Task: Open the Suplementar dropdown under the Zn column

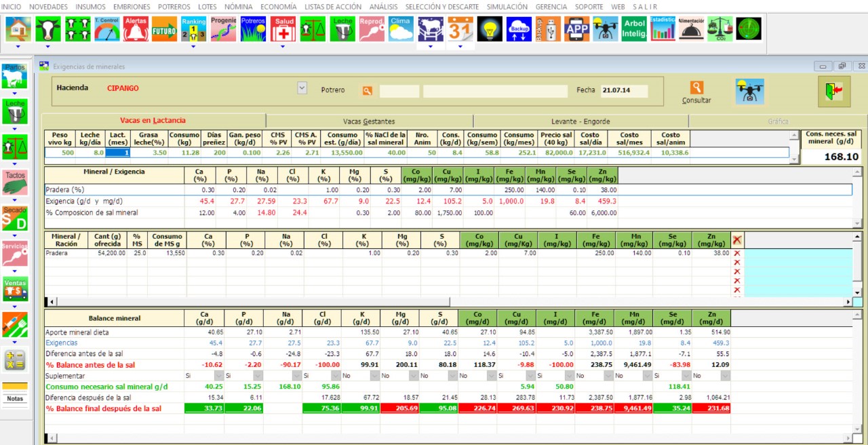Action: tap(724, 376)
